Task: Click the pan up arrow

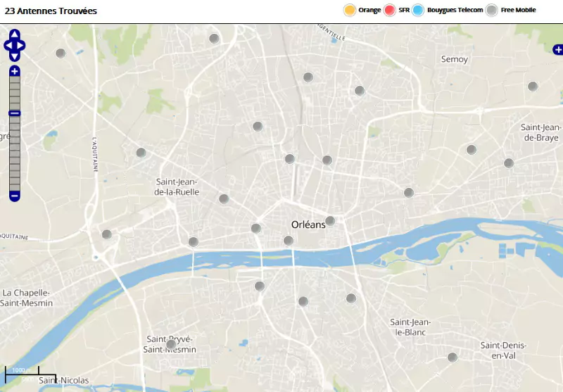Action: [15, 34]
